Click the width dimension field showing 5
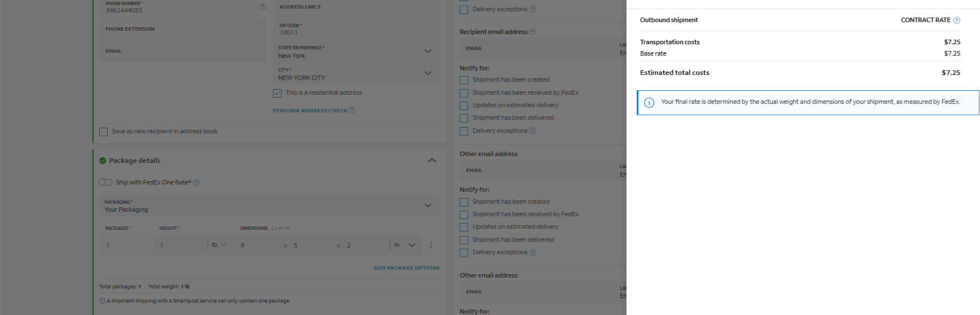980x315 pixels. 312,245
